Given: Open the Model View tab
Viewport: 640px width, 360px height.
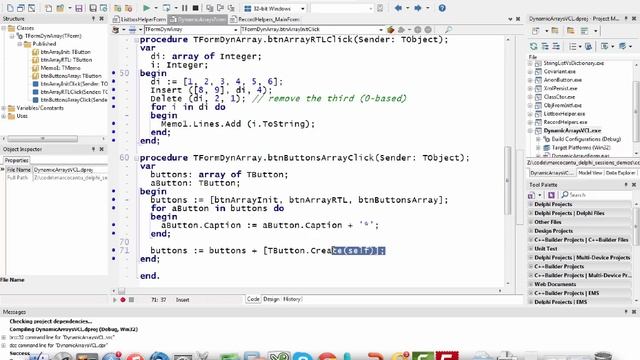Looking at the screenshot, I should coord(590,173).
